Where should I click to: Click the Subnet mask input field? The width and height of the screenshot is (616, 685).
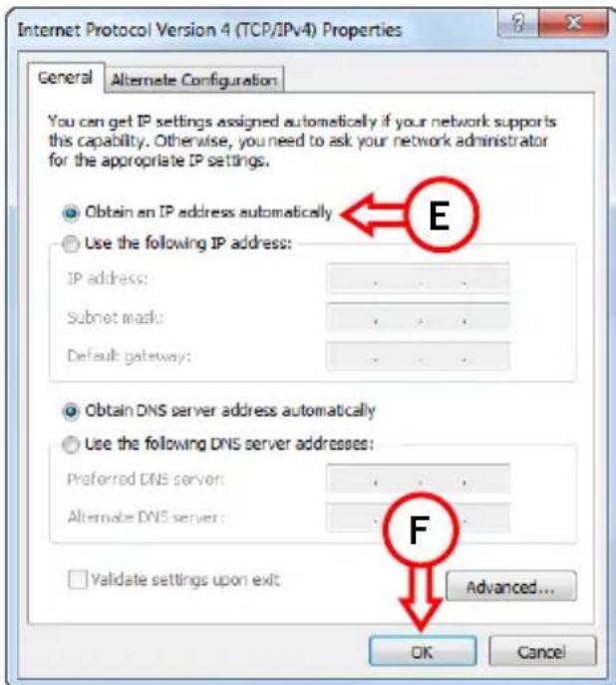[418, 317]
